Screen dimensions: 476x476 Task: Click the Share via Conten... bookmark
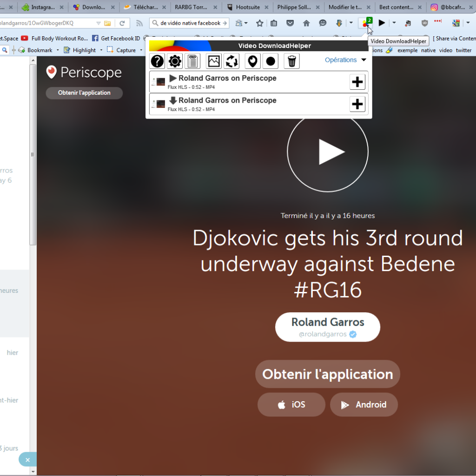point(454,38)
